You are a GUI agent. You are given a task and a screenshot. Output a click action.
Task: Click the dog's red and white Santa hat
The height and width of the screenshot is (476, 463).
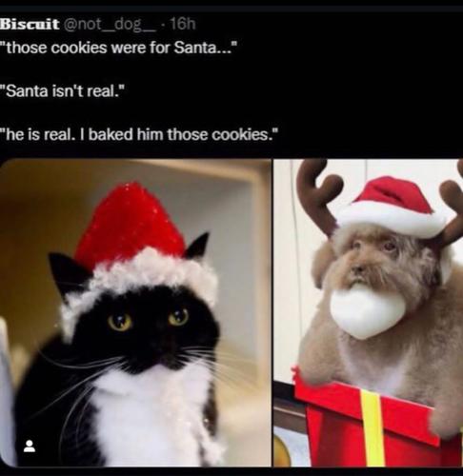pos(393,207)
